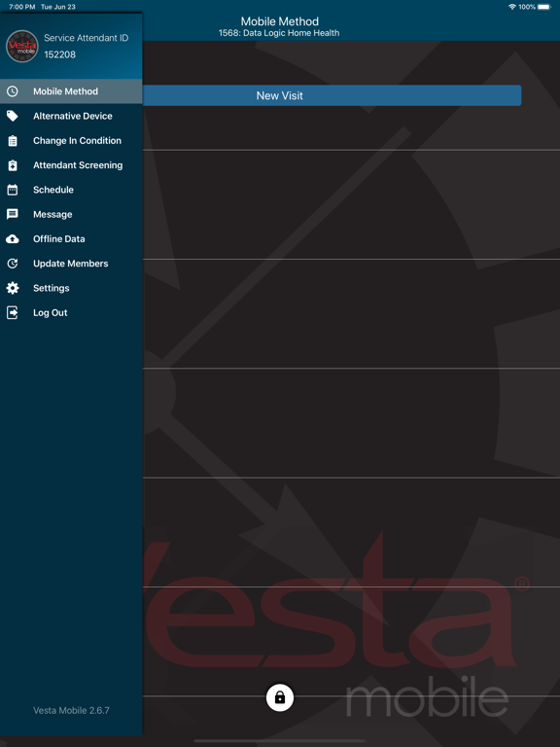Open Alternative Device from the side menu
The height and width of the screenshot is (747, 560).
(x=71, y=116)
